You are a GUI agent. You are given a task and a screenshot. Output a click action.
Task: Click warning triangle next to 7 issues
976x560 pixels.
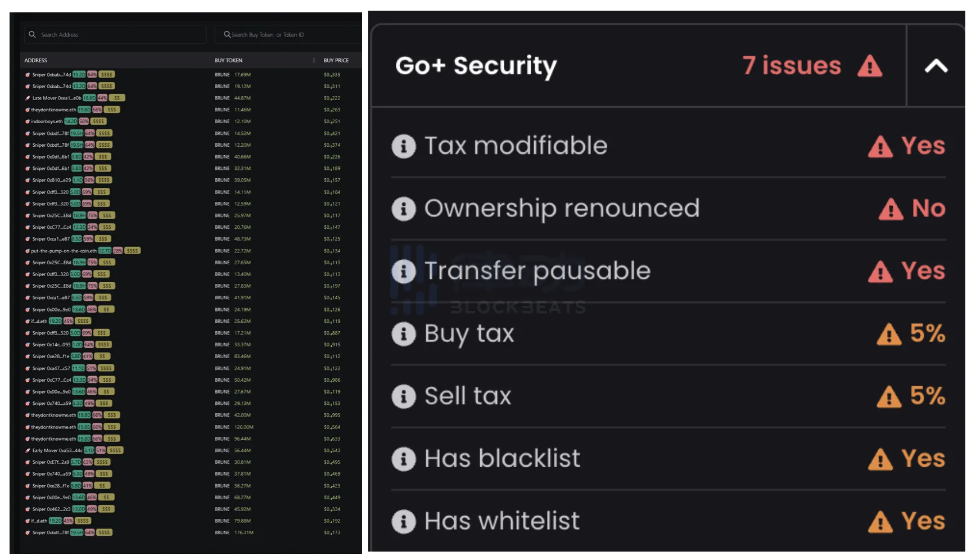click(869, 66)
